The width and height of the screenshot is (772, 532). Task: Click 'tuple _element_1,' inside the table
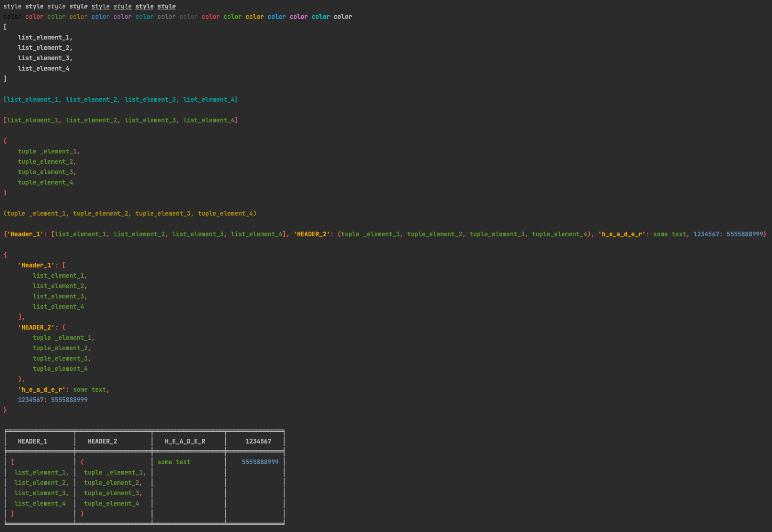pos(115,472)
